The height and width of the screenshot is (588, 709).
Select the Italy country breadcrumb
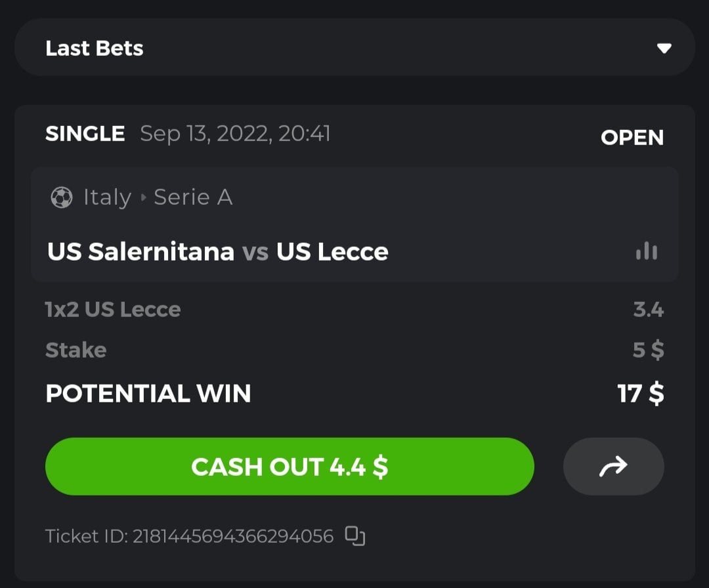tap(107, 198)
